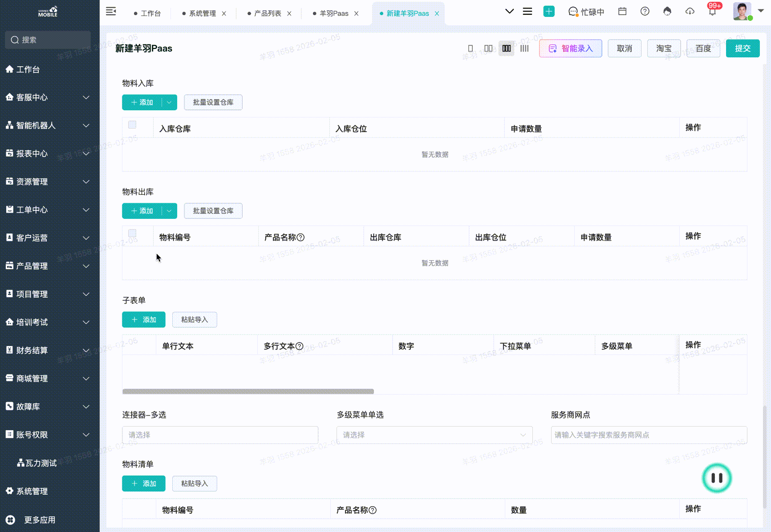
Task: Toggle select-all checkbox in 物料入库 table
Action: coord(132,125)
